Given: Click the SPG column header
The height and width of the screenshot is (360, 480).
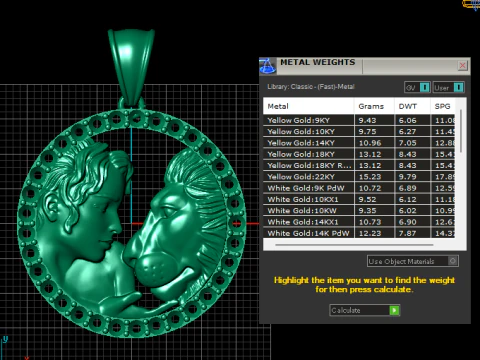Looking at the screenshot, I should point(443,106).
